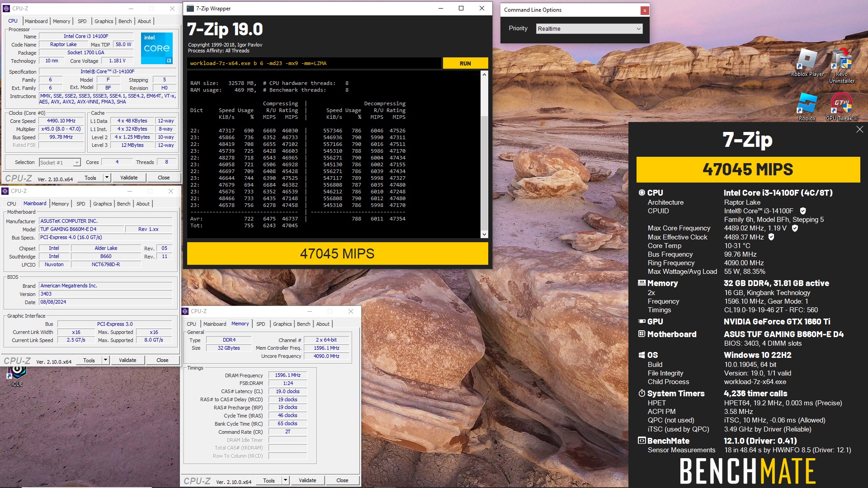This screenshot has height=488, width=868.
Task: Close the BenchMate result panel with X
Action: tap(859, 129)
